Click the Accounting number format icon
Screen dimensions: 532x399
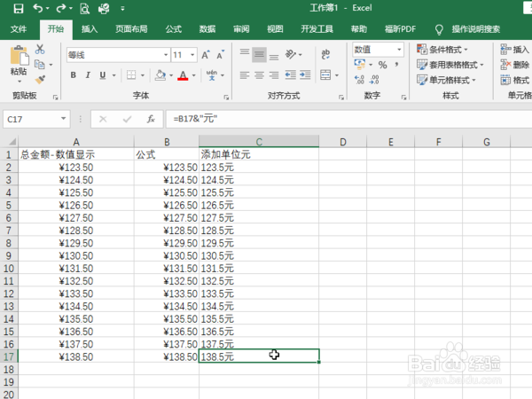360,64
